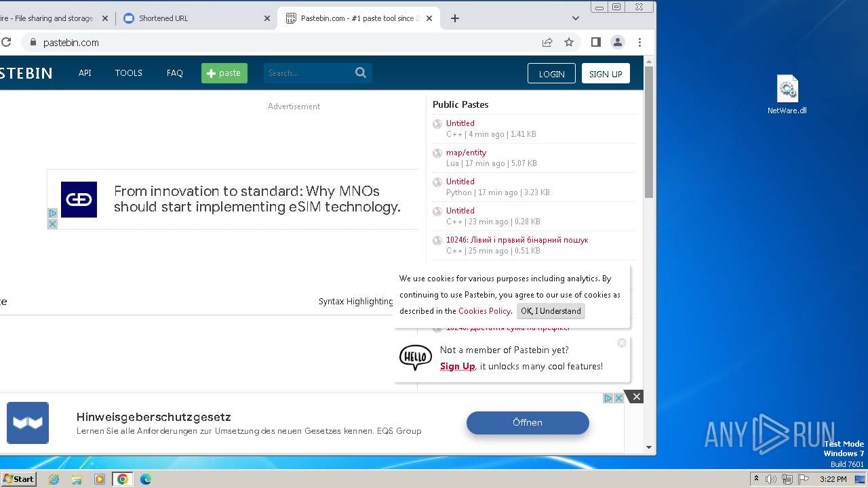
Task: Click the AdChoices triangle on eSIM ad
Action: tap(52, 213)
